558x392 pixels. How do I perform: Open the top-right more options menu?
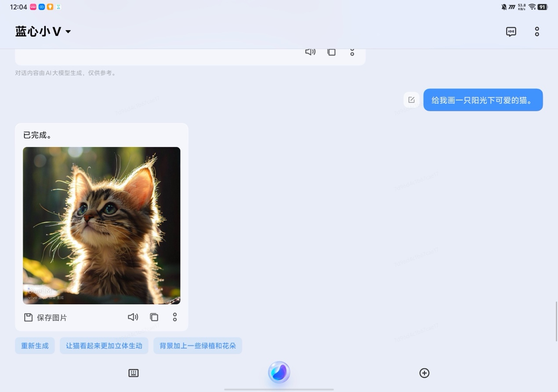[x=536, y=32]
